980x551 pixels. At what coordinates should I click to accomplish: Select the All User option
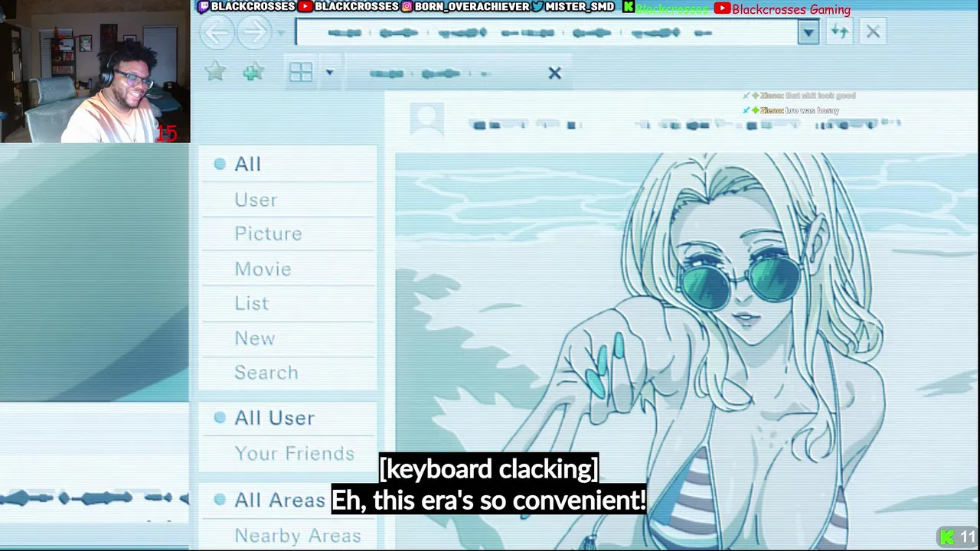tap(274, 418)
